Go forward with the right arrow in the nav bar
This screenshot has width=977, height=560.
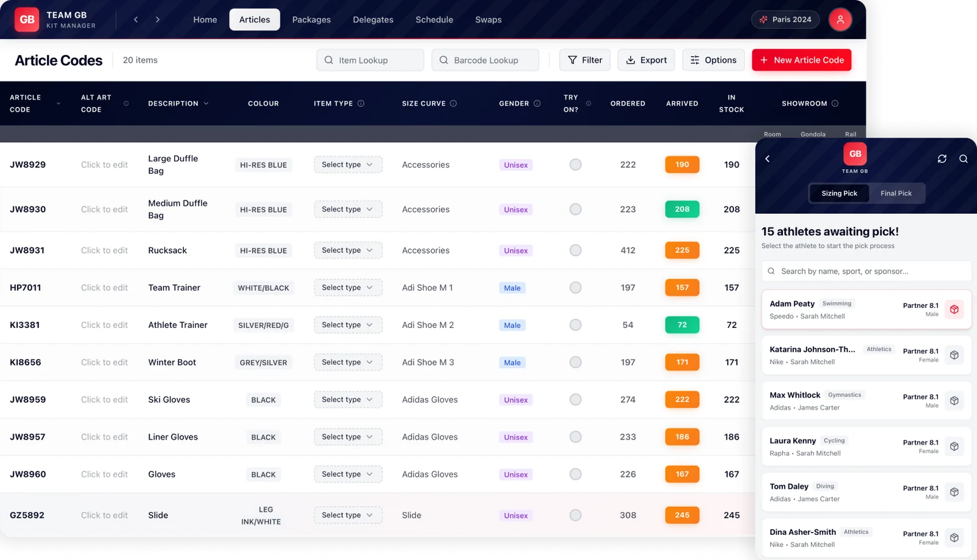coord(158,20)
